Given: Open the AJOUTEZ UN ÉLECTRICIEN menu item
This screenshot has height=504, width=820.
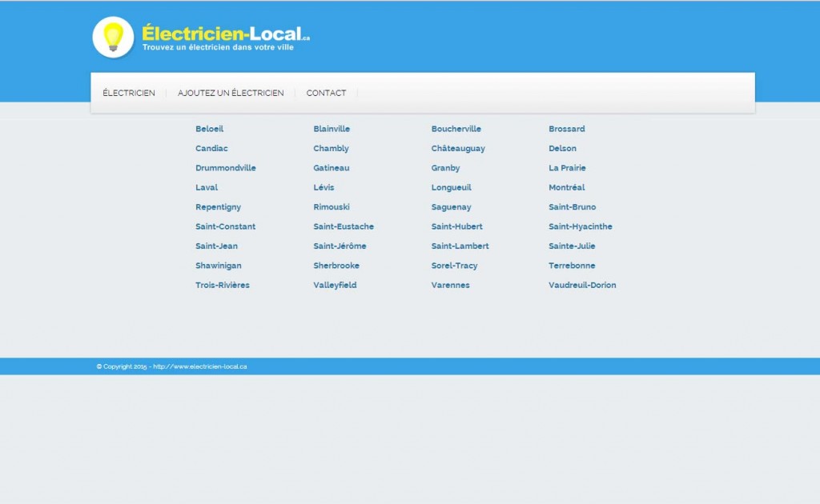Looking at the screenshot, I should [x=231, y=94].
